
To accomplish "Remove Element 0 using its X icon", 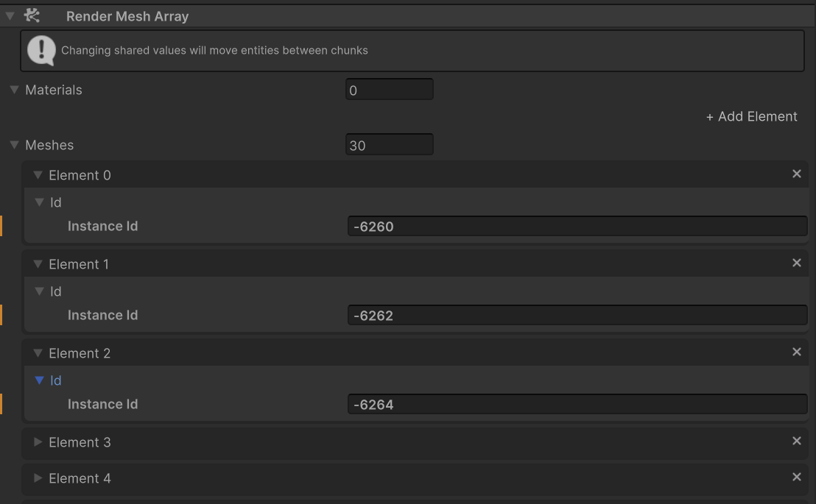I will 796,174.
